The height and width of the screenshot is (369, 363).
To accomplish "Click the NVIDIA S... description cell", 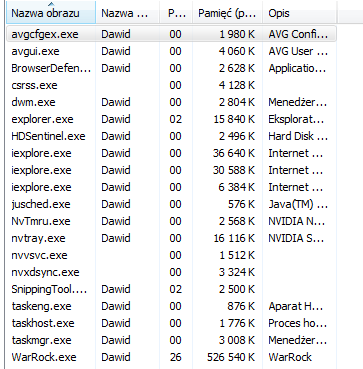I will pyautogui.click(x=296, y=238).
